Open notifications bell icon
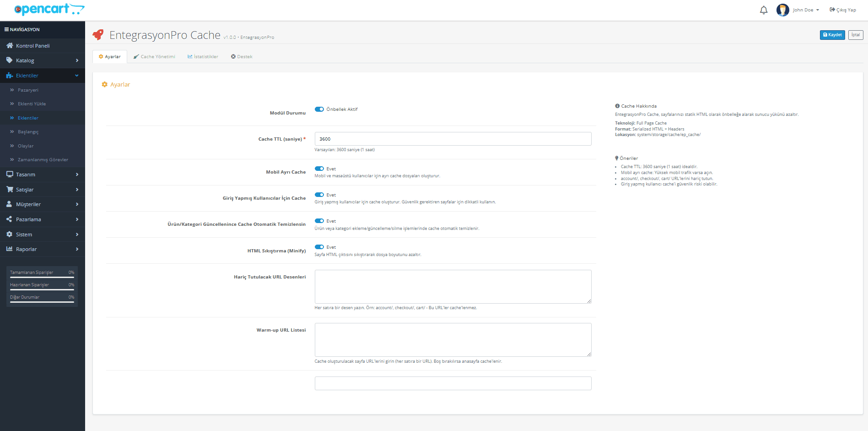This screenshot has height=431, width=868. [x=764, y=10]
